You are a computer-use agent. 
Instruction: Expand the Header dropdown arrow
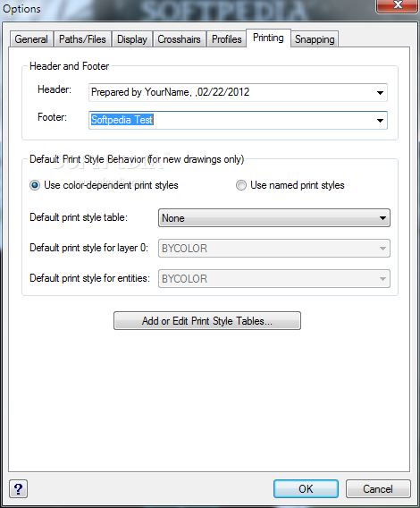coord(380,93)
